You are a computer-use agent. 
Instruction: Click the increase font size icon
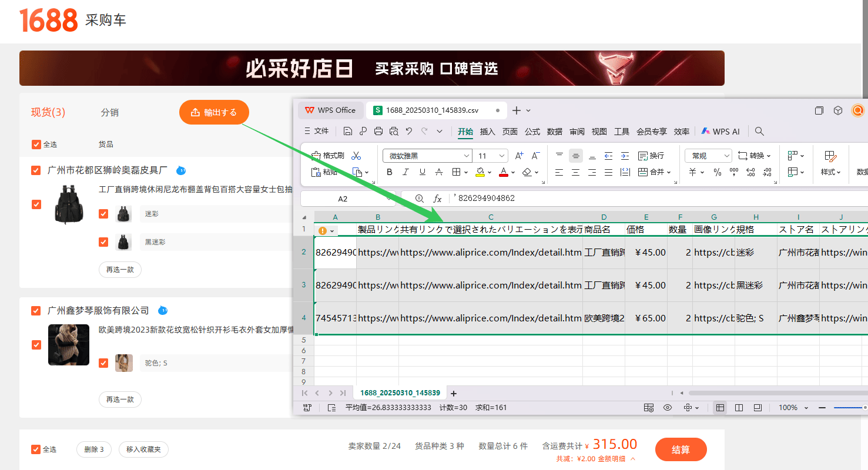[519, 156]
